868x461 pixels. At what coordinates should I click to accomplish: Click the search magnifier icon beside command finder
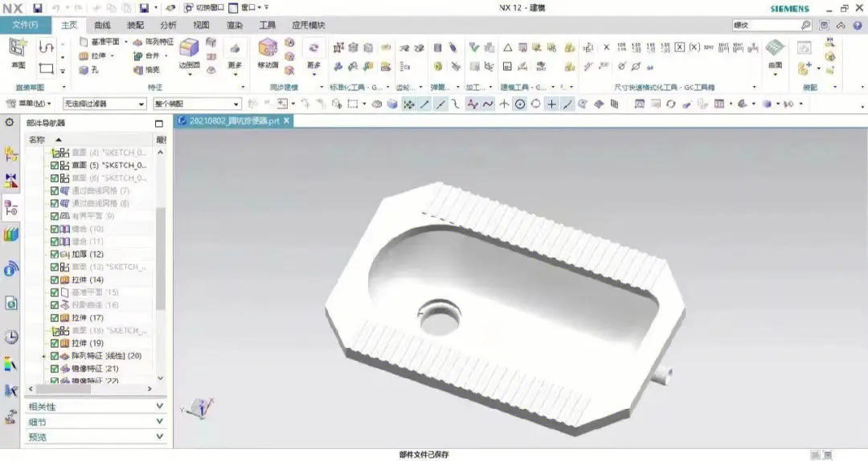click(805, 26)
